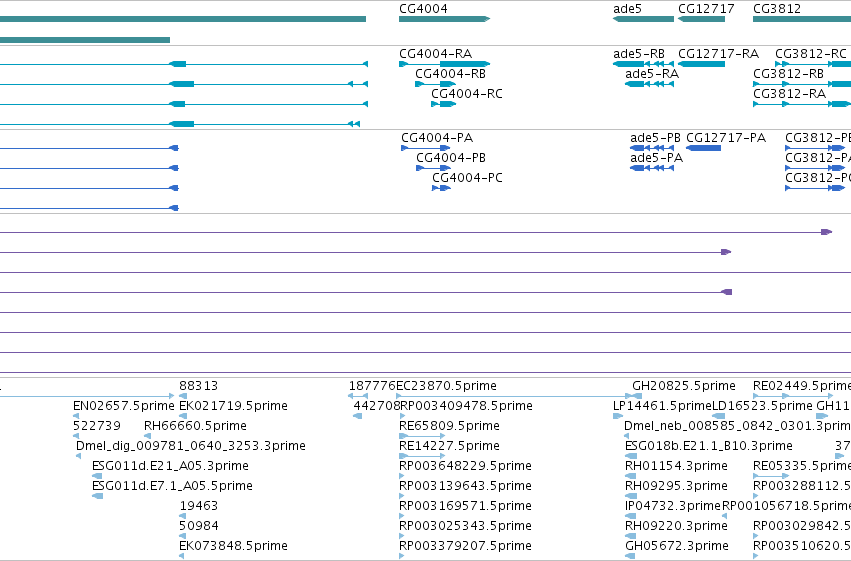Select the RP003409478.5prime label
The image size is (851, 561).
click(466, 406)
